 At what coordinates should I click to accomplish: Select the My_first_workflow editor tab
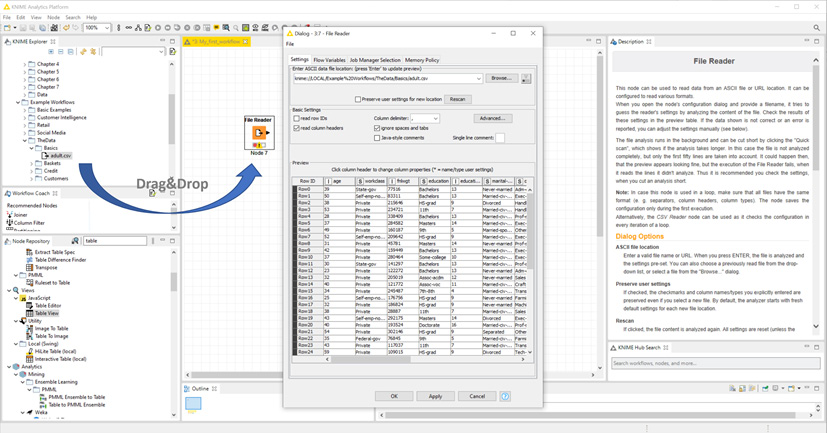[216, 41]
